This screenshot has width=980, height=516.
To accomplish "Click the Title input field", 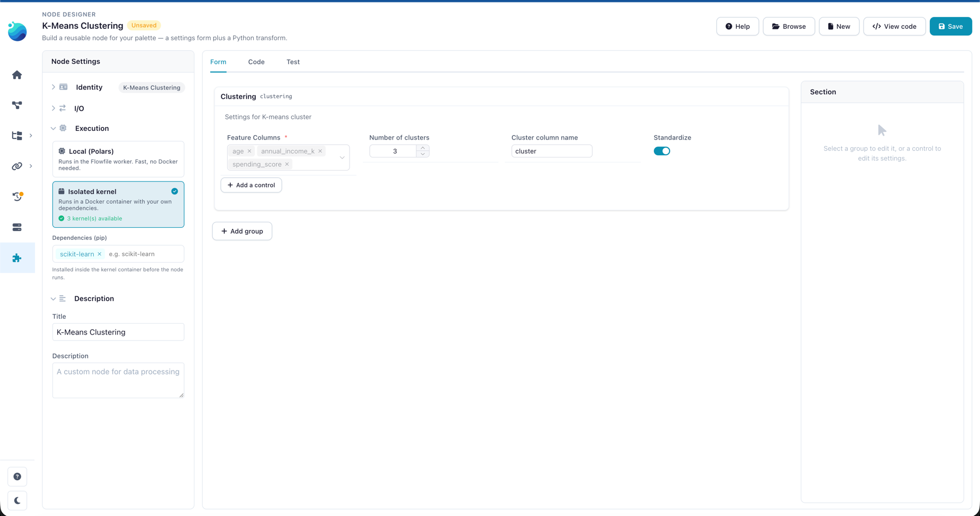I will click(118, 332).
